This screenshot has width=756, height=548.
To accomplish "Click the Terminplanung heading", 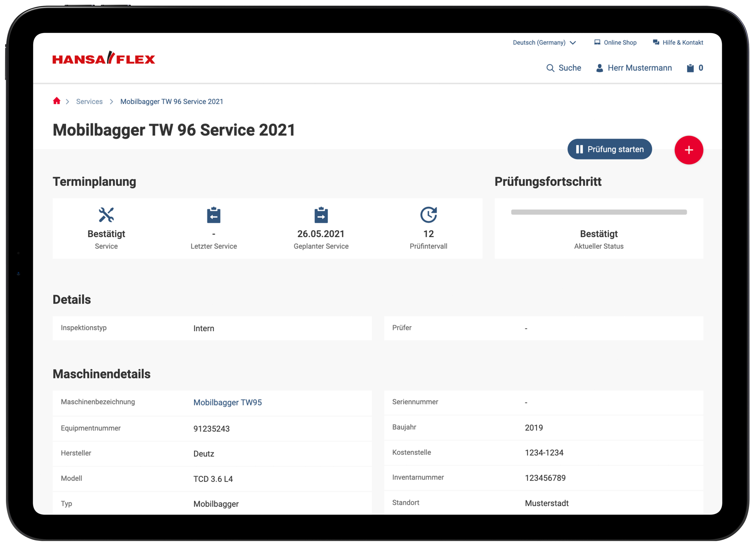I will point(94,182).
